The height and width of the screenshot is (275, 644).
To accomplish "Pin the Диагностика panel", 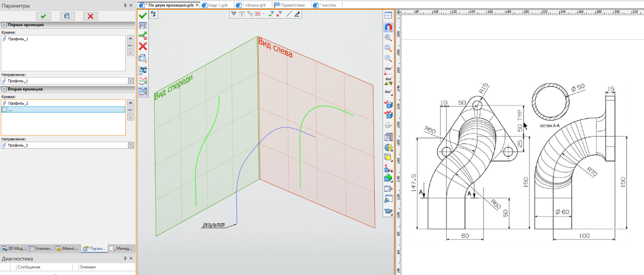I will coord(125,259).
